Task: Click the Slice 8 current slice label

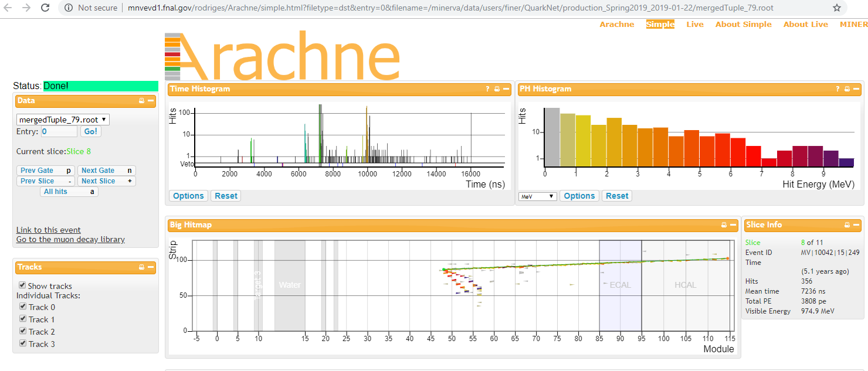Action: pos(79,151)
